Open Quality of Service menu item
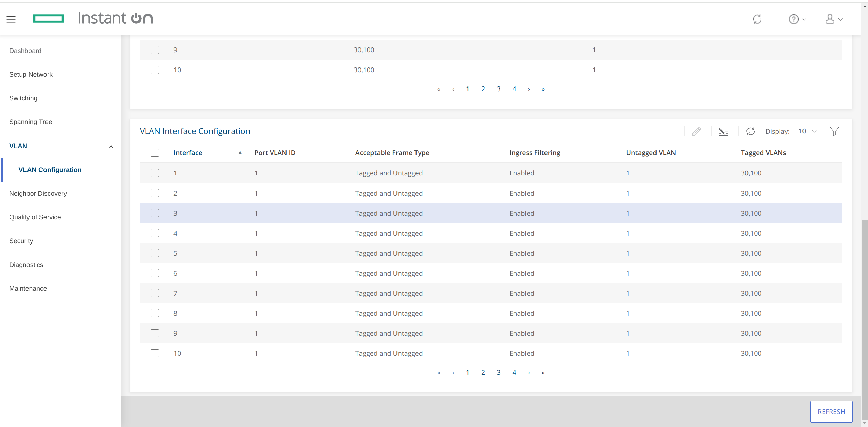This screenshot has height=427, width=868. pos(35,217)
